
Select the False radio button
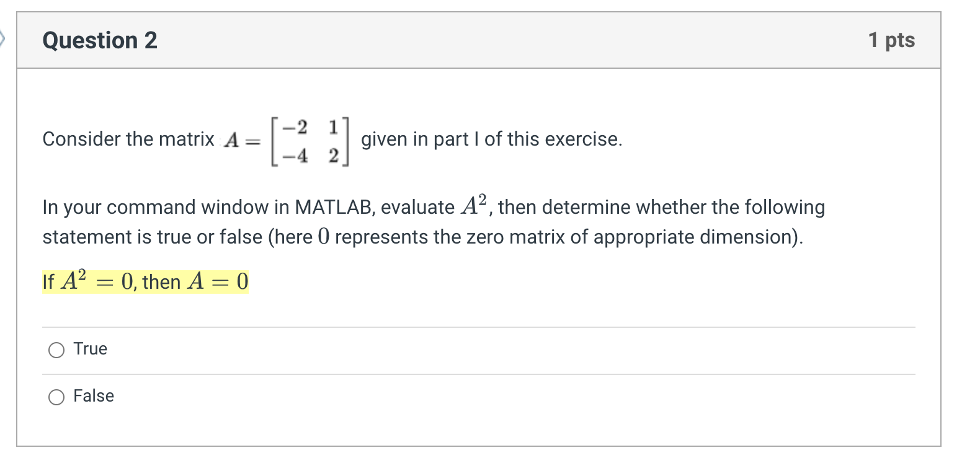[x=56, y=396]
